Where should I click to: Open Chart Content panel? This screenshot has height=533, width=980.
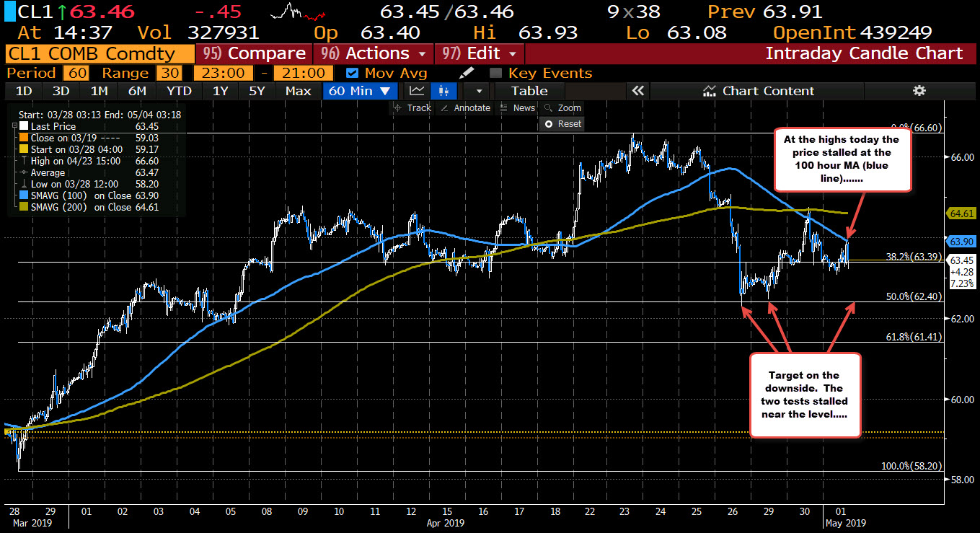(x=759, y=91)
